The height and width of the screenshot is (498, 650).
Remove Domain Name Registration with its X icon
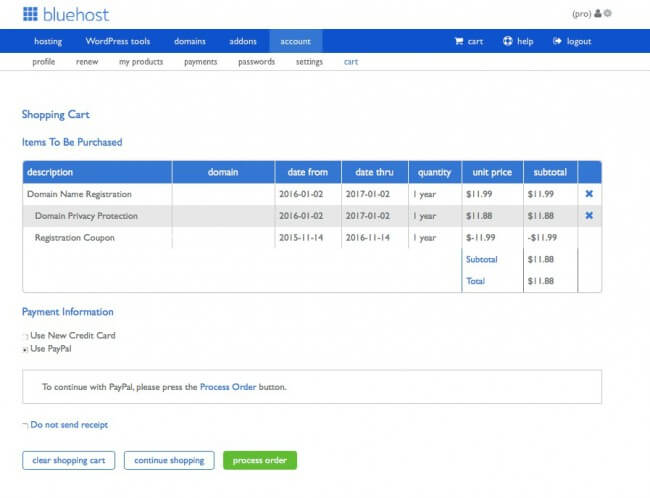point(589,194)
